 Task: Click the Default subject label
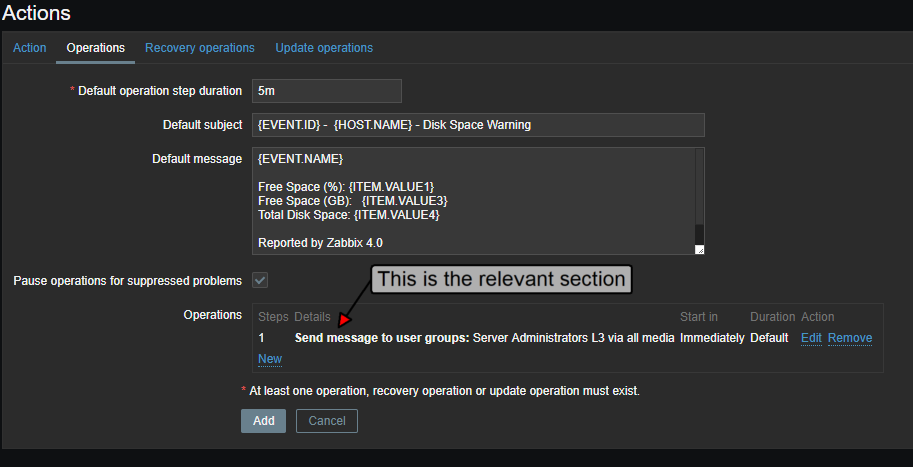pyautogui.click(x=202, y=125)
